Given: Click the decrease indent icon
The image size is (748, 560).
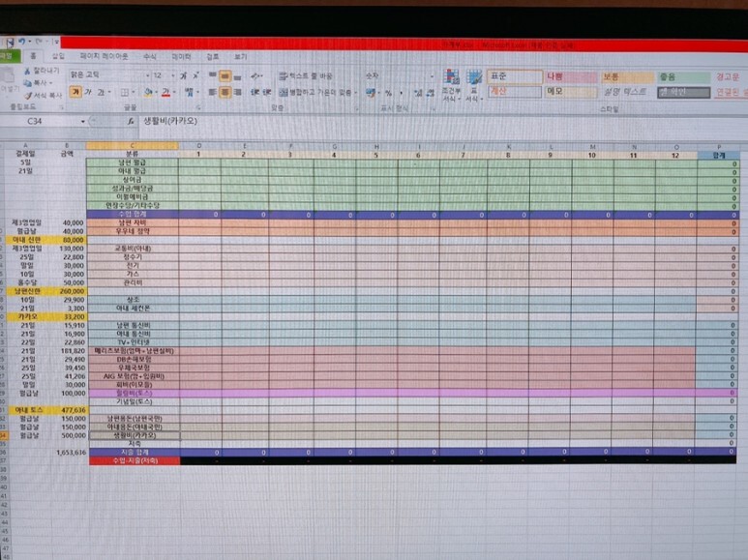Looking at the screenshot, I should click(x=255, y=92).
